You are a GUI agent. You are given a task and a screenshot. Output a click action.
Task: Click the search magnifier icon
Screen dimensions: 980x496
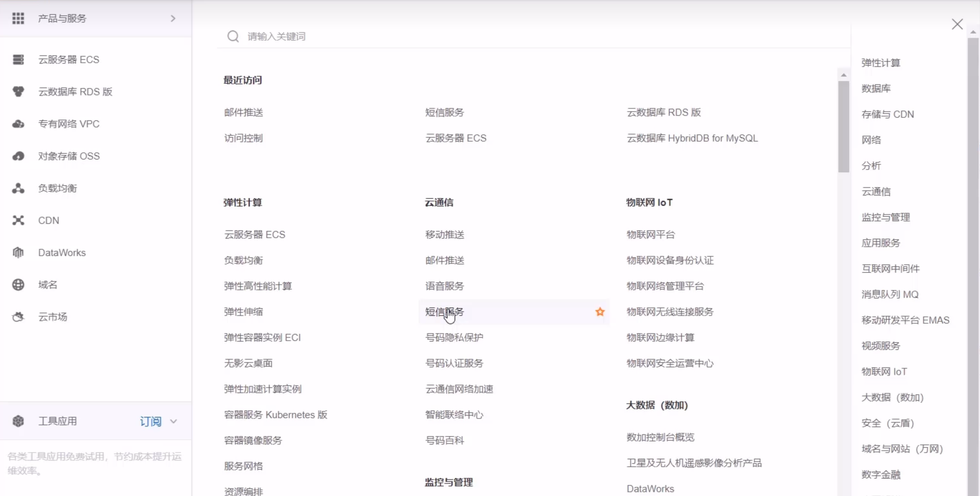(x=233, y=36)
